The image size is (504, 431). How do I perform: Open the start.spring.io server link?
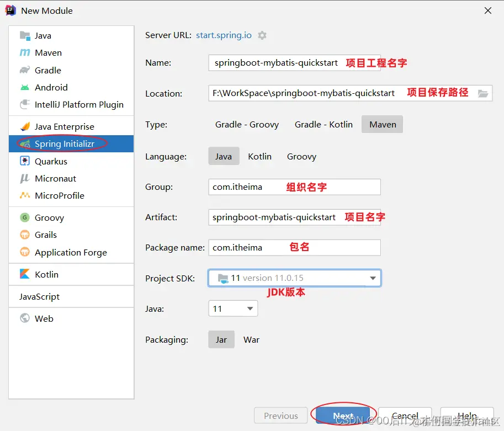224,35
